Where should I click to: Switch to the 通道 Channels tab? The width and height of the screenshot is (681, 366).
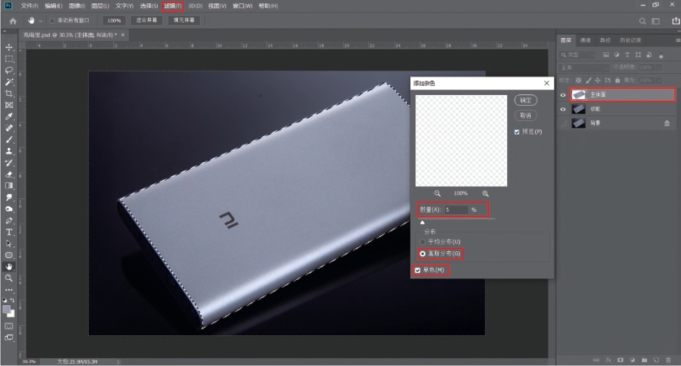[x=585, y=40]
